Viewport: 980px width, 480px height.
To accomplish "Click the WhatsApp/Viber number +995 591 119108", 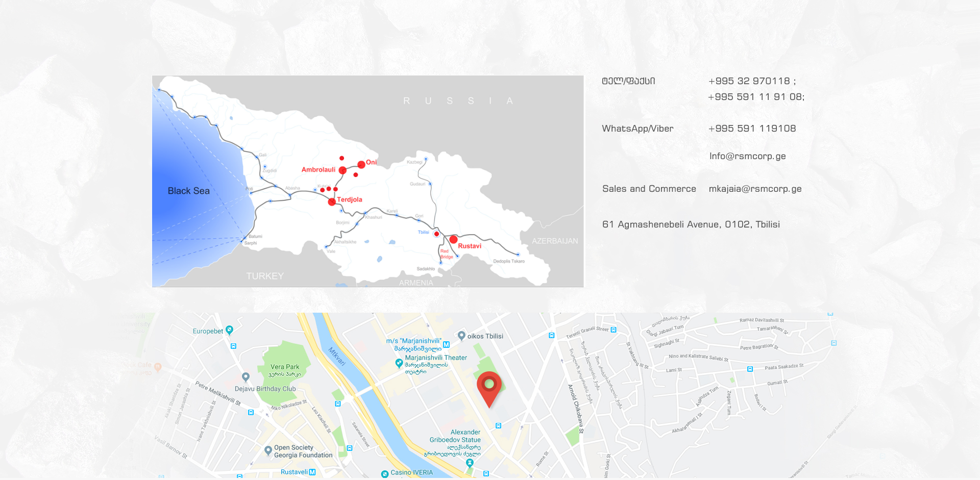I will 752,129.
